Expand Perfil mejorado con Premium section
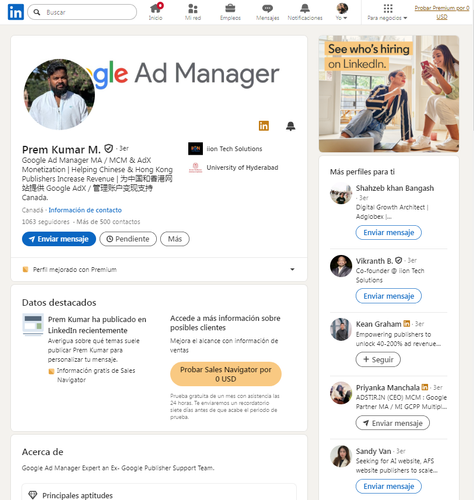The image size is (474, 500). (159, 269)
